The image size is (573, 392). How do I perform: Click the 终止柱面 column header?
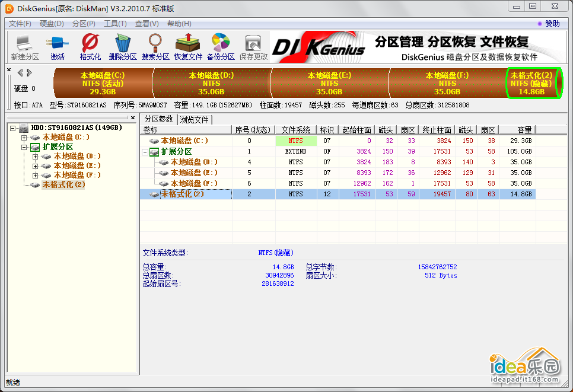[x=437, y=130]
